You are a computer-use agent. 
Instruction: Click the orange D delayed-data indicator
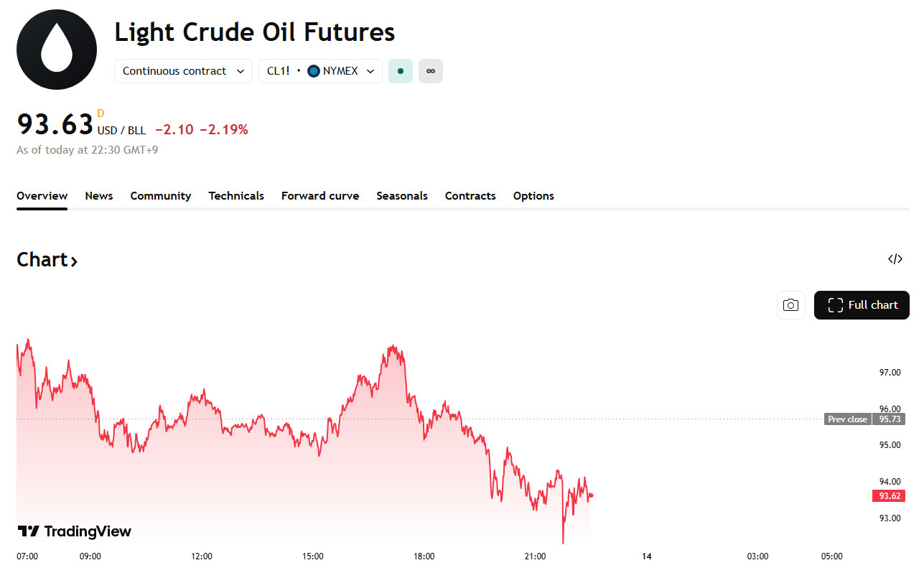pos(101,113)
